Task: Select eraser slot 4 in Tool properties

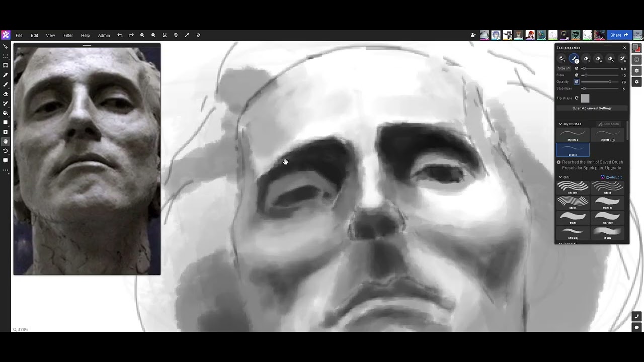Action: click(x=598, y=59)
